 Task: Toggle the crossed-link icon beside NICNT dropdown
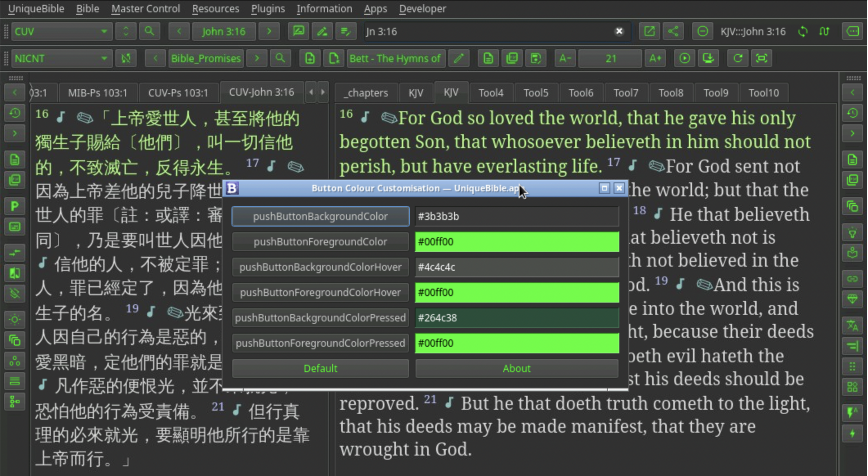pos(126,58)
